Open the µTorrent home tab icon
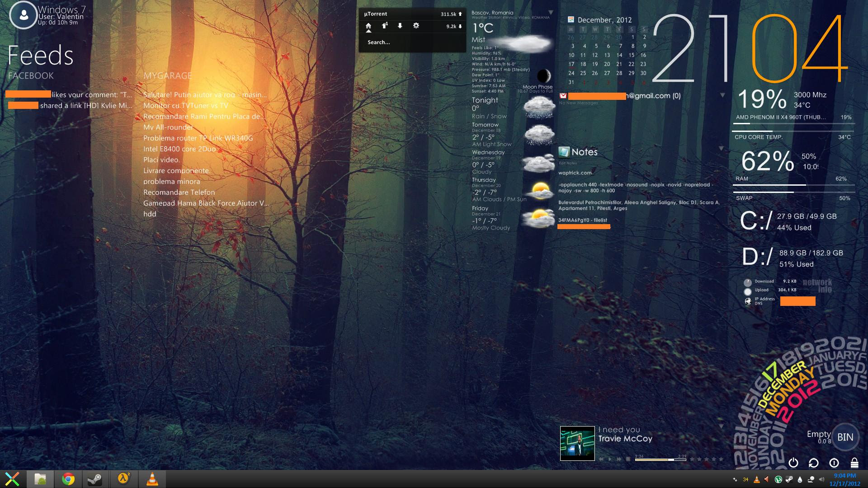 tap(368, 26)
